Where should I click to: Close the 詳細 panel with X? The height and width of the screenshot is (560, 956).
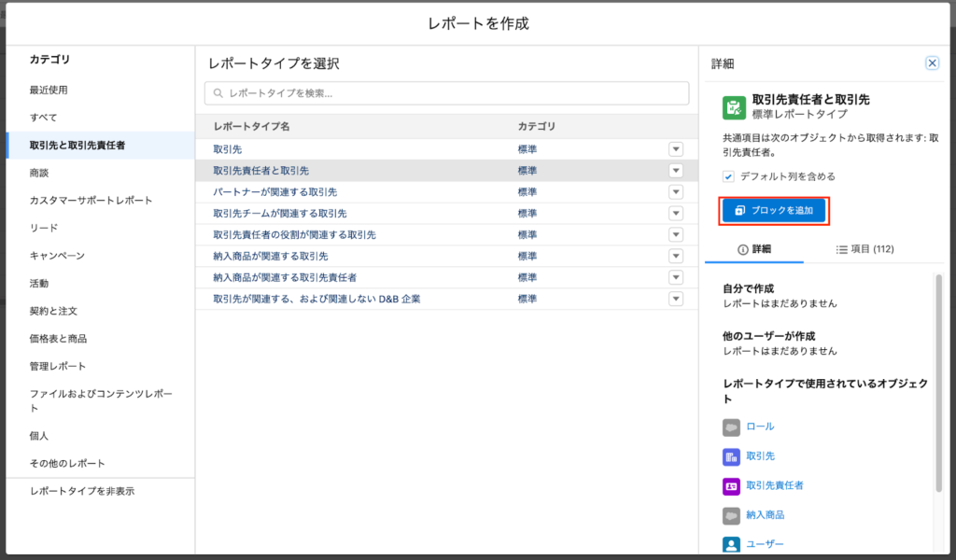[x=932, y=63]
